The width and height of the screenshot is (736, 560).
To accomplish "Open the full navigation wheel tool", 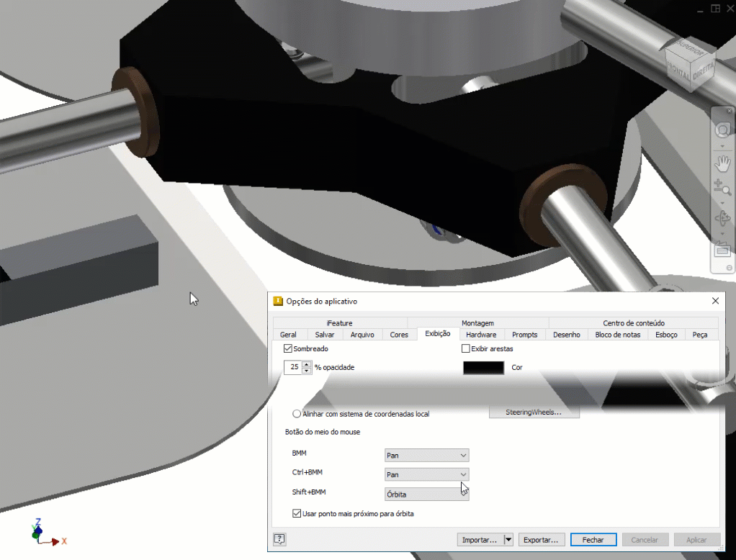I will [x=723, y=130].
